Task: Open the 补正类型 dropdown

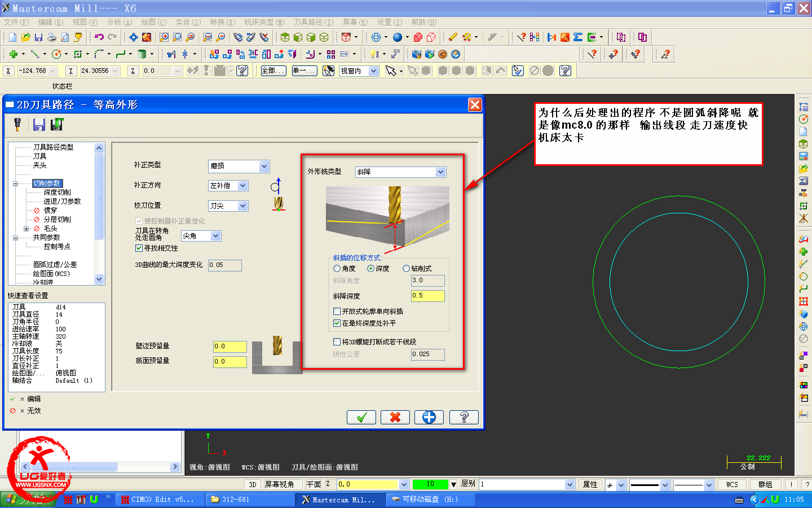Action: (264, 166)
